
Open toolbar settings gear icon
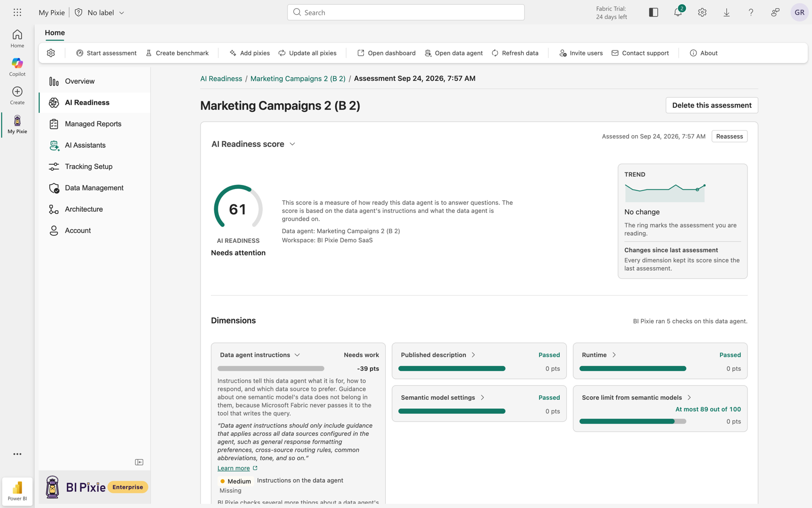coord(51,53)
